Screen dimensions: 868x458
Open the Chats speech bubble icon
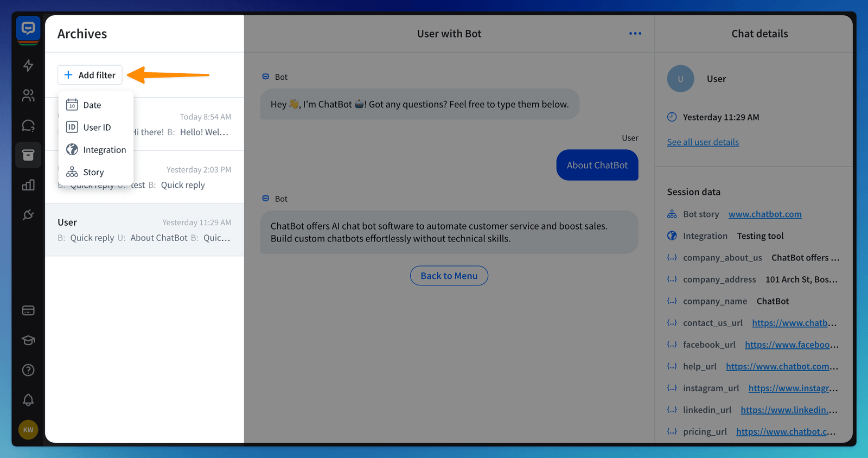pos(28,125)
